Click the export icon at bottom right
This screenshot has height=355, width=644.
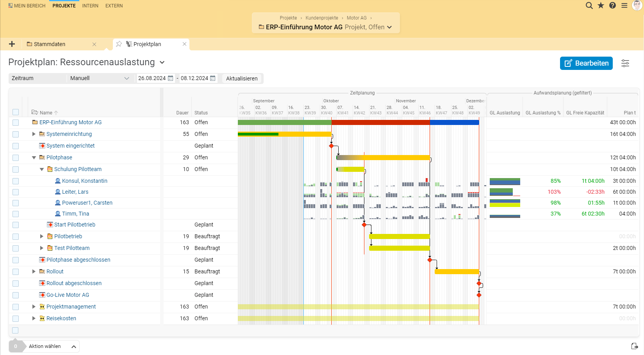point(635,346)
